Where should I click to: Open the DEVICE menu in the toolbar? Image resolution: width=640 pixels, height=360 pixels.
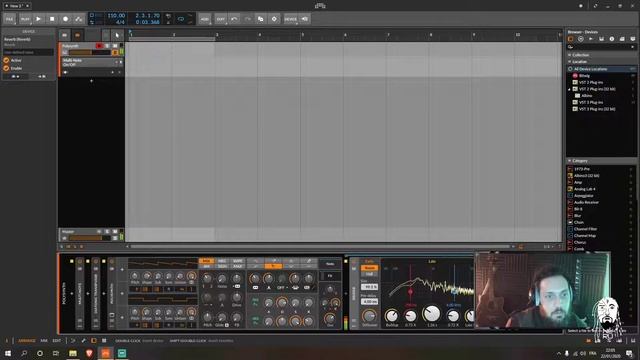(291, 19)
